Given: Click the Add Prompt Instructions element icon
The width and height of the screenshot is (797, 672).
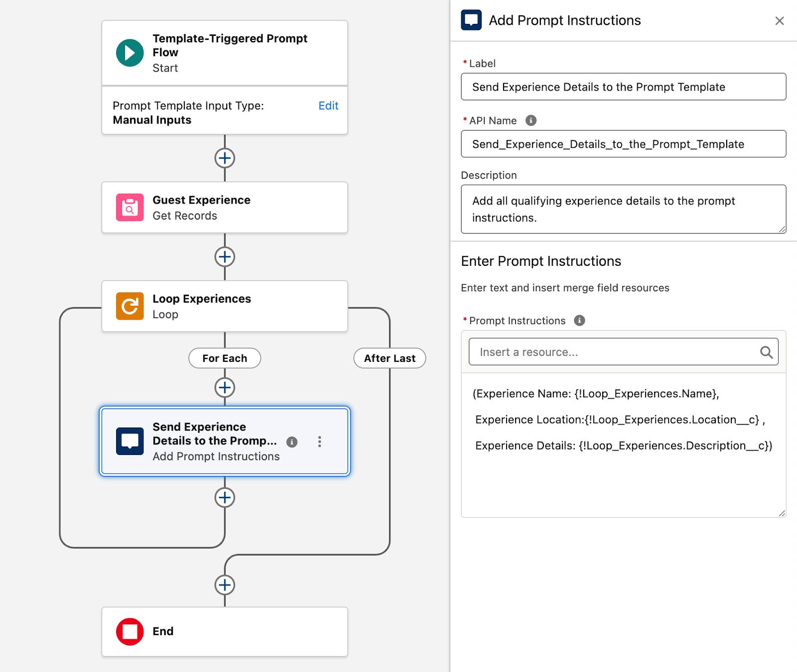Looking at the screenshot, I should (130, 441).
